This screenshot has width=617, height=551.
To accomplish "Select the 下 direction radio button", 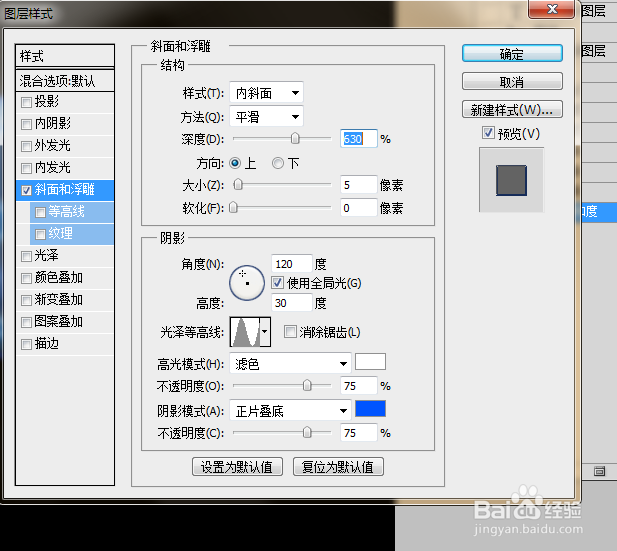I will click(x=278, y=163).
